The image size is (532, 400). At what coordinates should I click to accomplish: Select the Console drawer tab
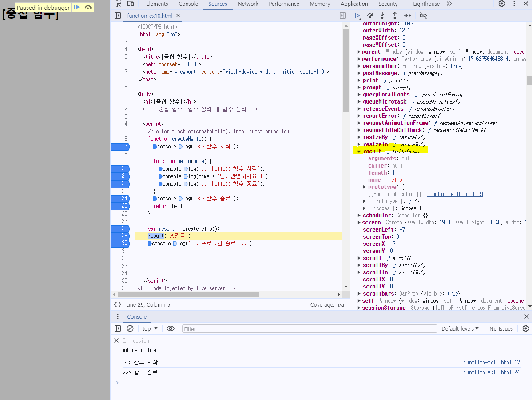pos(137,317)
